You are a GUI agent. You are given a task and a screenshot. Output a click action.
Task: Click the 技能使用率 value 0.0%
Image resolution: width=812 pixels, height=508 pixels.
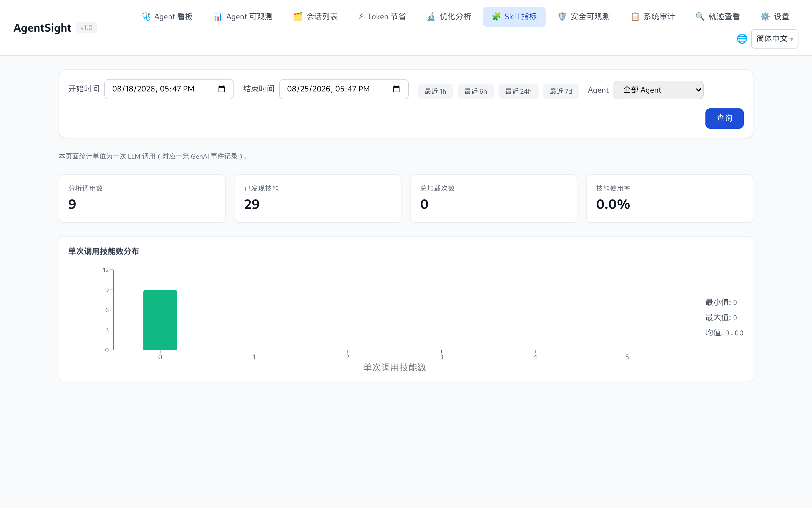coord(613,204)
